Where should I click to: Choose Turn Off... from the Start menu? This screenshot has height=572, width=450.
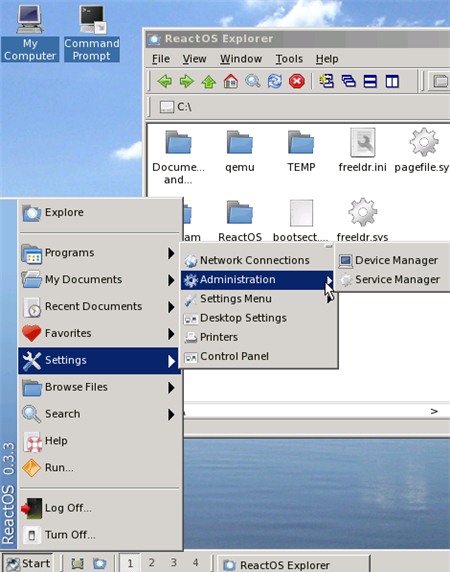point(100,535)
